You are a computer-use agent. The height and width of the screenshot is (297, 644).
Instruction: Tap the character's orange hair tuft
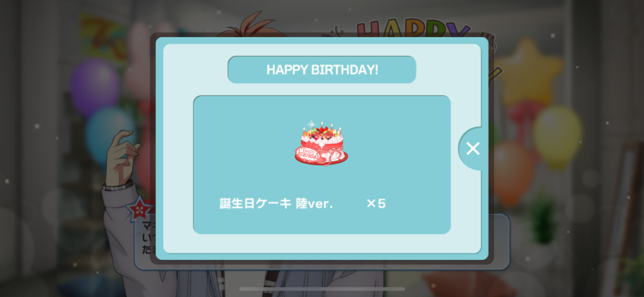tap(250, 26)
